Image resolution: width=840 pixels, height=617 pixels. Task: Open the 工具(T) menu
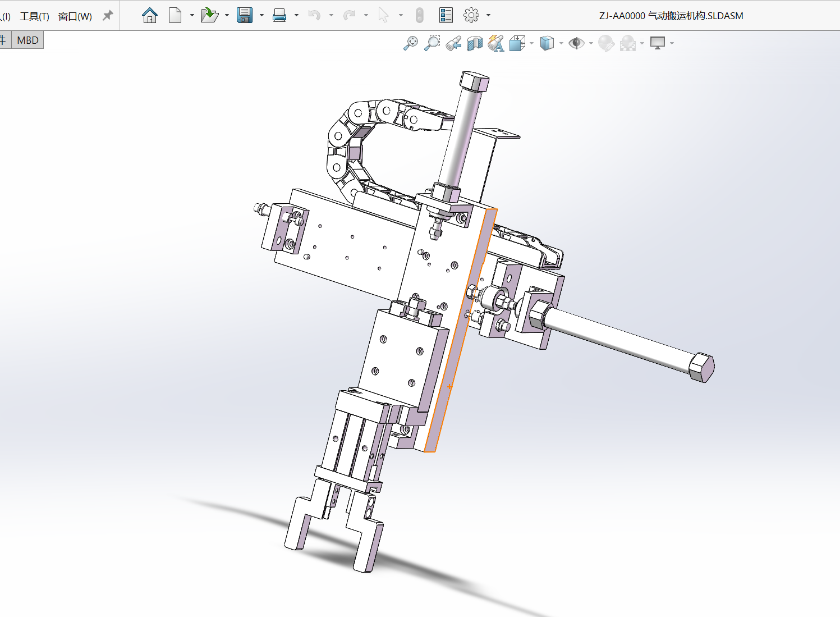click(34, 16)
